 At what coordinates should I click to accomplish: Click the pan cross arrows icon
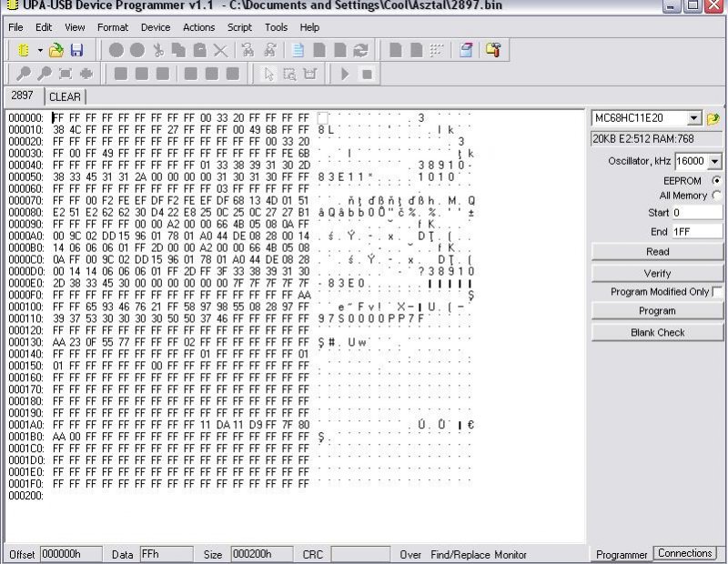[x=86, y=74]
